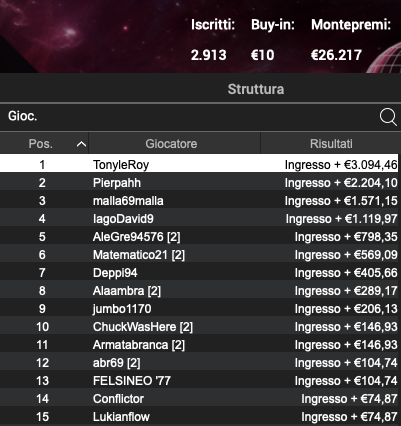Pick the AleGre94576 [2] row
The image size is (401, 426).
199,237
